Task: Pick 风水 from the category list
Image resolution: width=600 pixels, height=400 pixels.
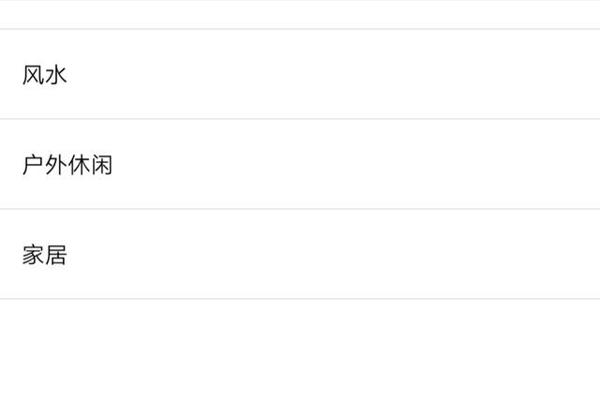Action: (x=300, y=74)
